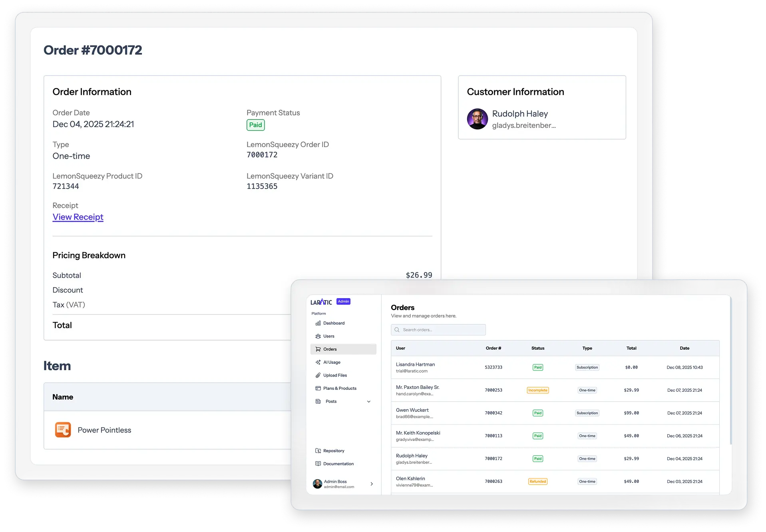Click the Users icon in sidebar
766x532 pixels.
click(318, 337)
